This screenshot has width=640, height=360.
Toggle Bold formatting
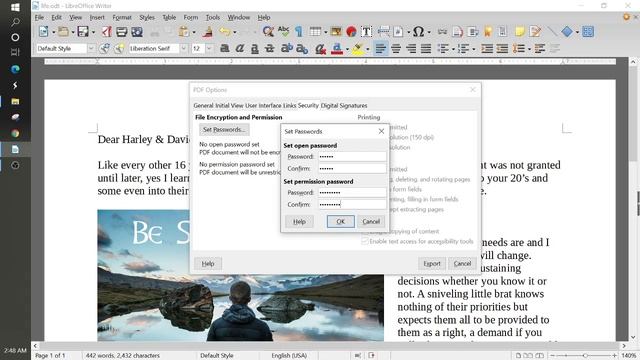pos(224,49)
